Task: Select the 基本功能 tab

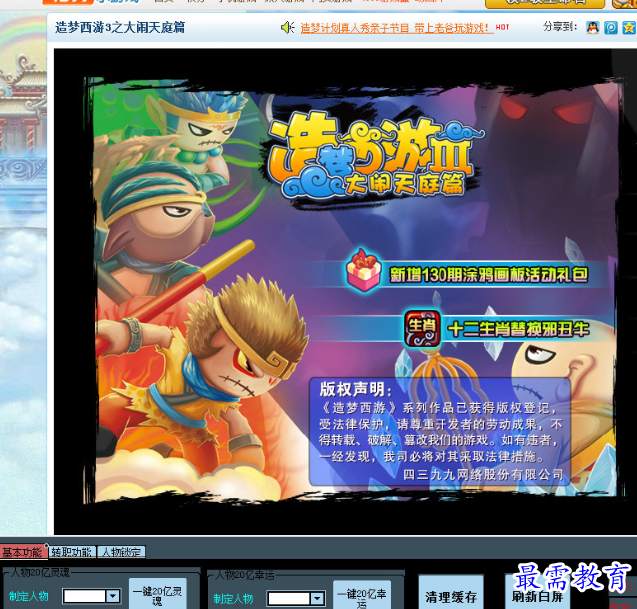Action: point(22,552)
